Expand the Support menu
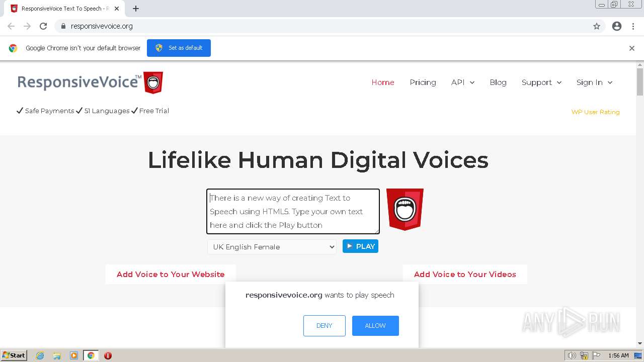Screen dimensions: 644x362 [541, 82]
